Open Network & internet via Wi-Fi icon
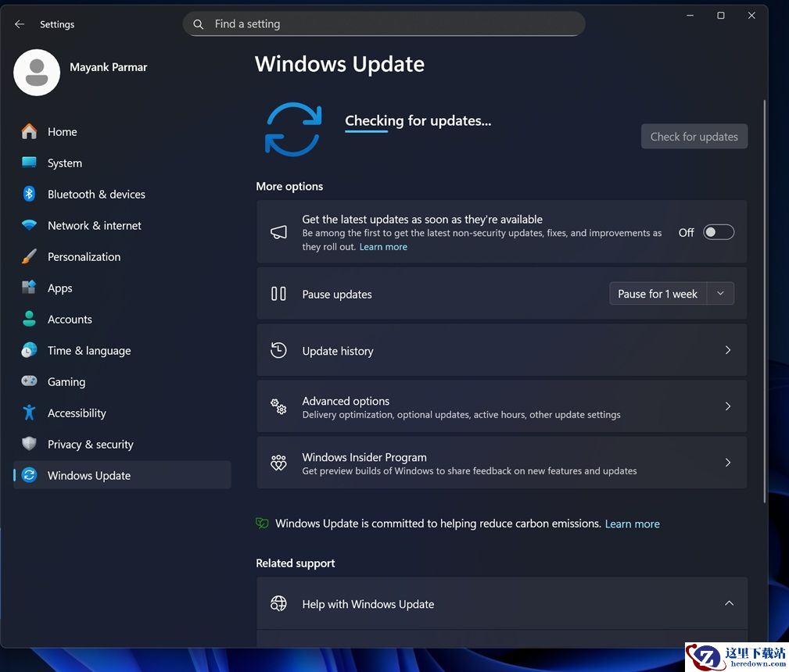The height and width of the screenshot is (672, 789). pyautogui.click(x=29, y=225)
